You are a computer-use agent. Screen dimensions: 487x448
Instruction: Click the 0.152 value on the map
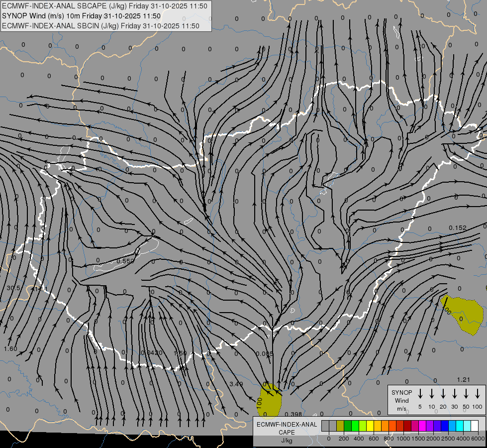pos(458,228)
